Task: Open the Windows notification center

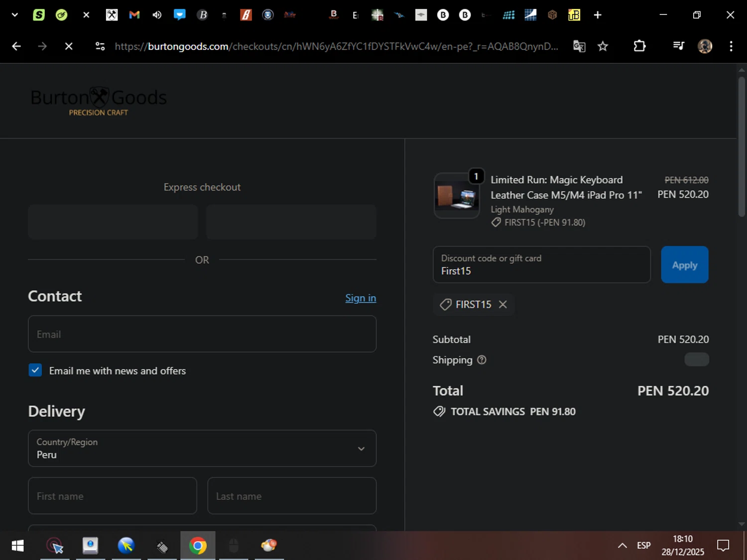Action: [723, 546]
